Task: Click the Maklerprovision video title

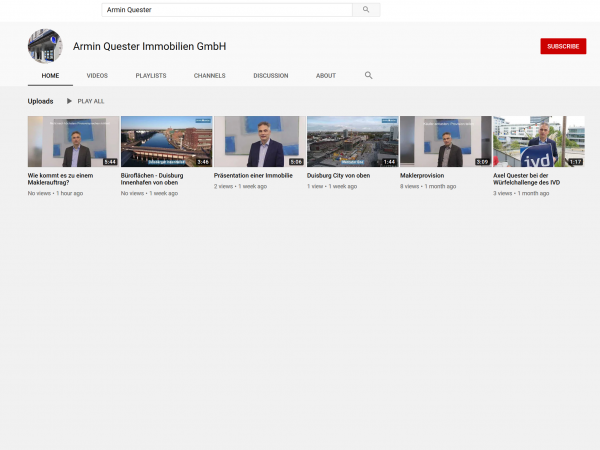Action: (422, 176)
